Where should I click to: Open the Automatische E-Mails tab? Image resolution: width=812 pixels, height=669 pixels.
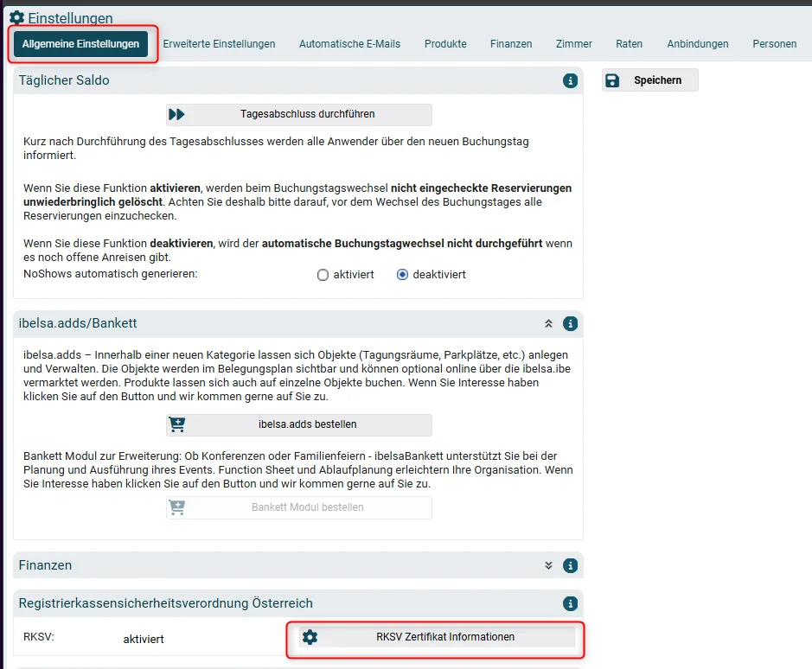(349, 44)
